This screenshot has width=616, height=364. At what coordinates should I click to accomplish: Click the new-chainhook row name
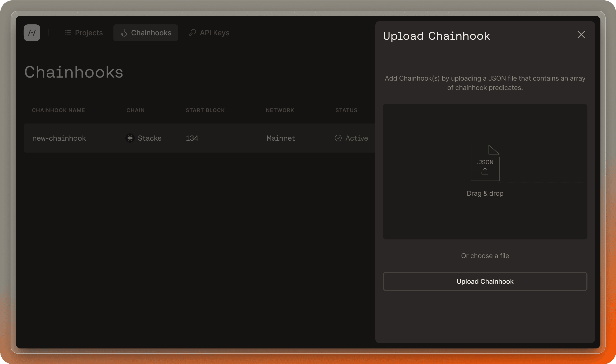[59, 138]
